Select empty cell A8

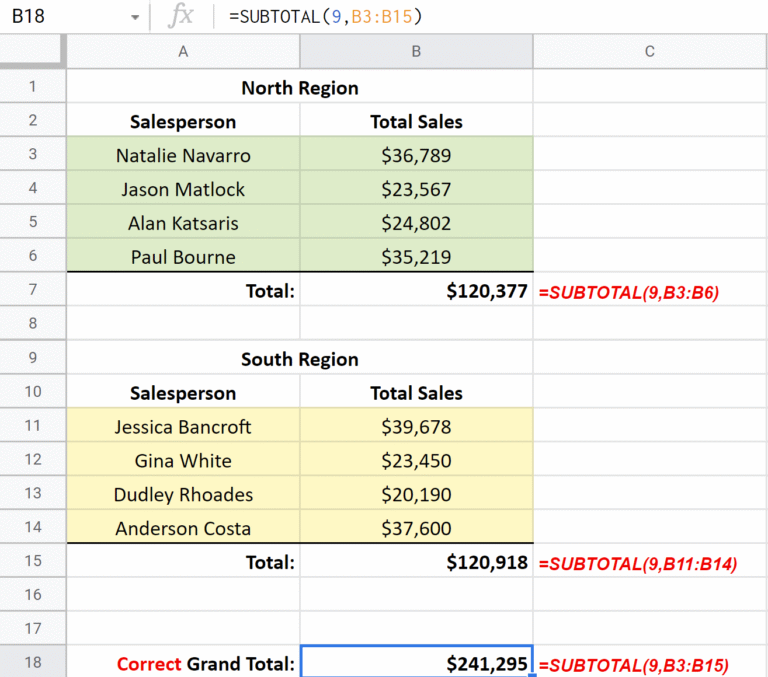(x=183, y=323)
